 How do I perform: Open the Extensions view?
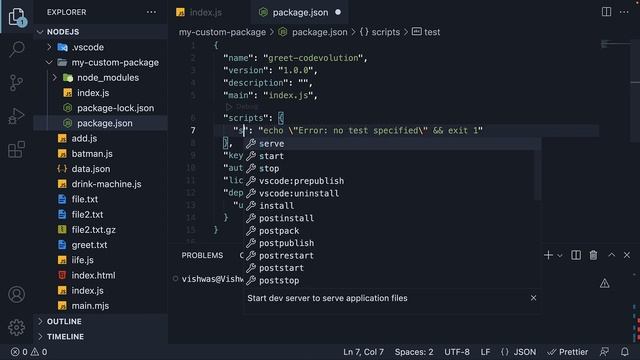(17, 149)
